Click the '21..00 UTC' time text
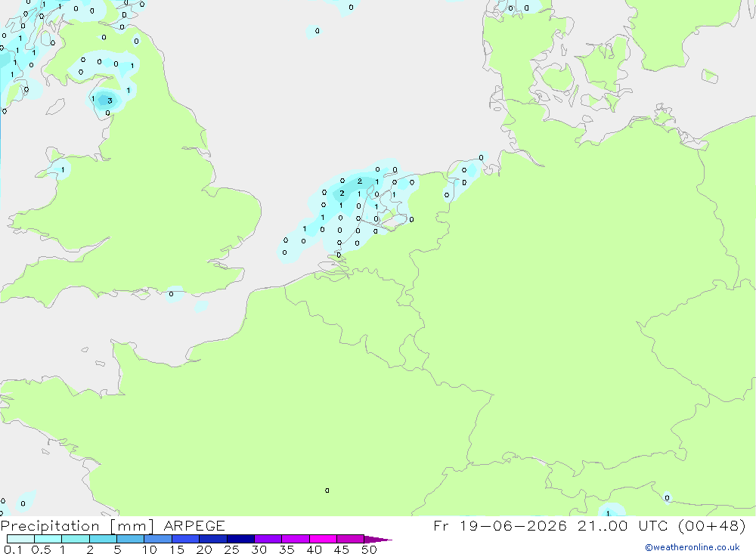 coord(624,525)
